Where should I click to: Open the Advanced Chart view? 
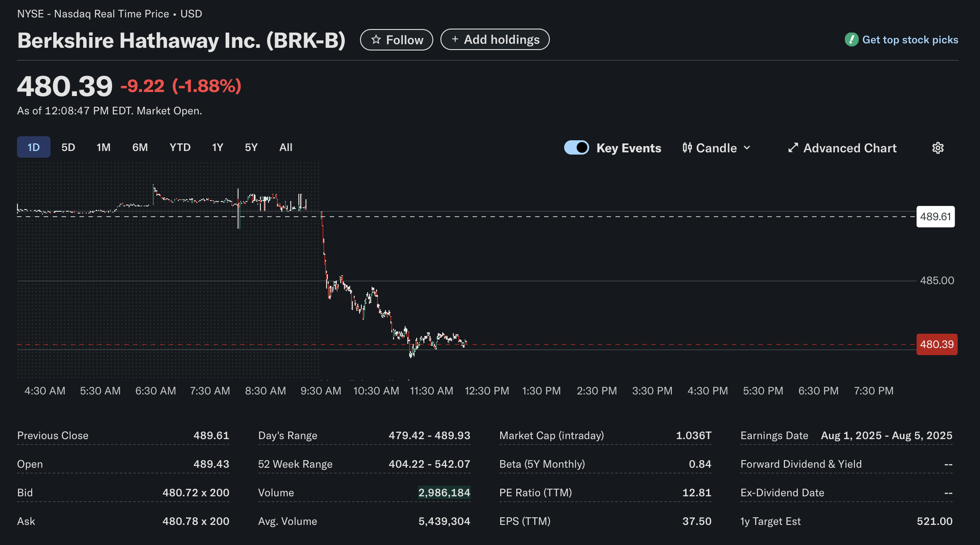(x=842, y=148)
